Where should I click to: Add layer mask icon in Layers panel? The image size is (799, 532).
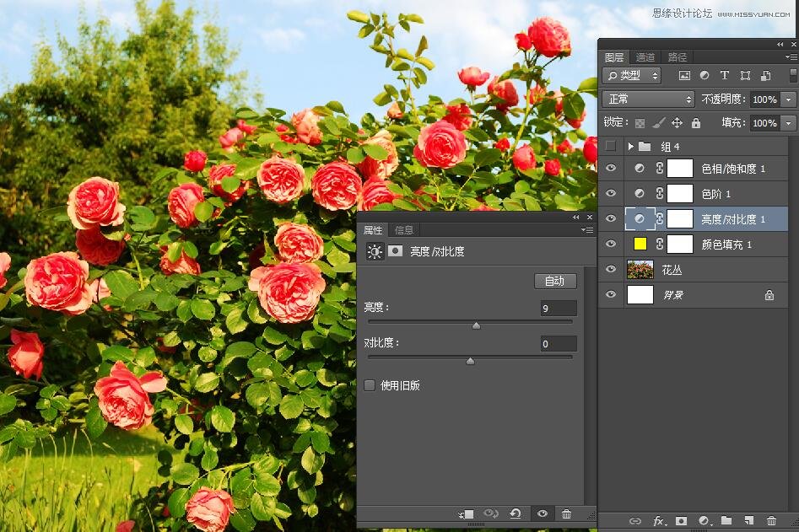pyautogui.click(x=681, y=520)
